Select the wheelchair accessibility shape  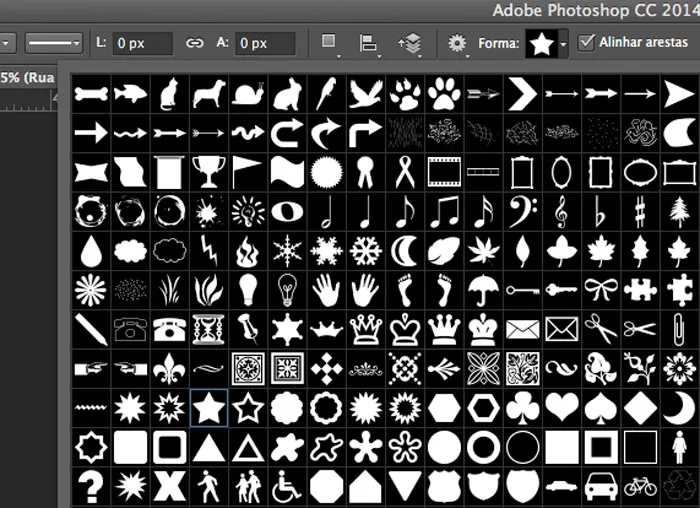[287, 486]
